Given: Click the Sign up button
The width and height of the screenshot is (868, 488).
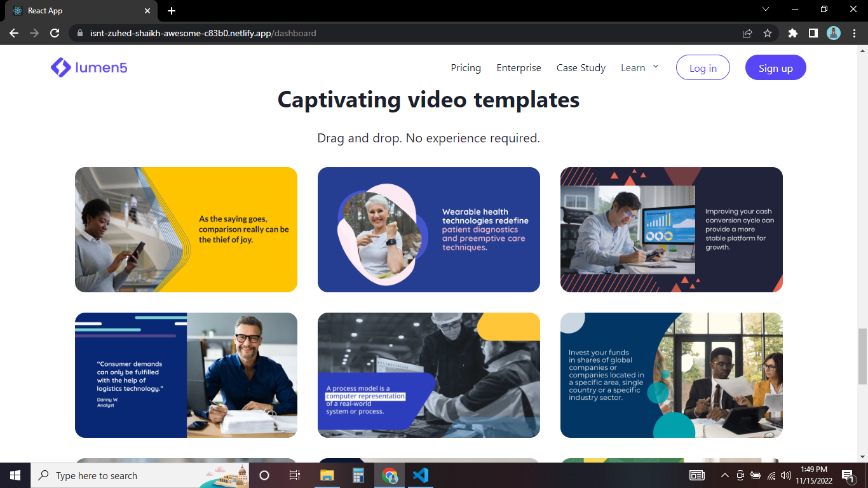Looking at the screenshot, I should 776,68.
